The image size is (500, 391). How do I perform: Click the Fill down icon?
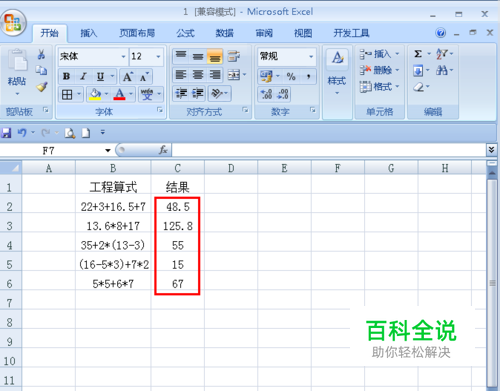[x=418, y=70]
